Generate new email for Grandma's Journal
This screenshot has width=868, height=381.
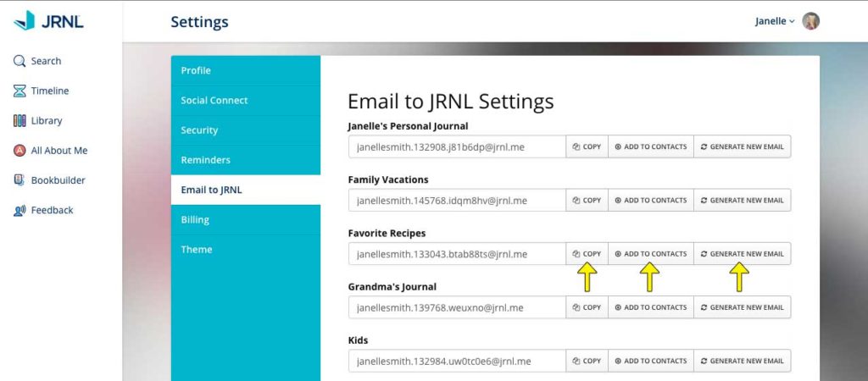[743, 307]
